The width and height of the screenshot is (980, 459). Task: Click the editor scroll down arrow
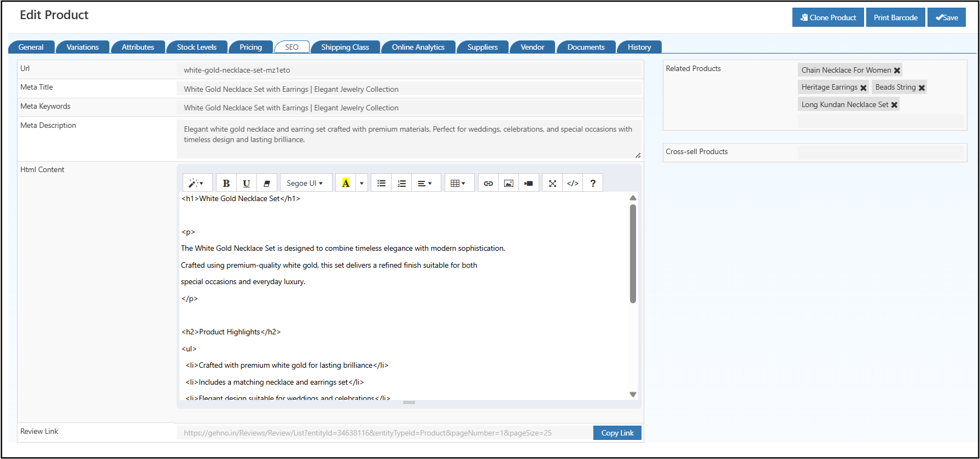[633, 395]
